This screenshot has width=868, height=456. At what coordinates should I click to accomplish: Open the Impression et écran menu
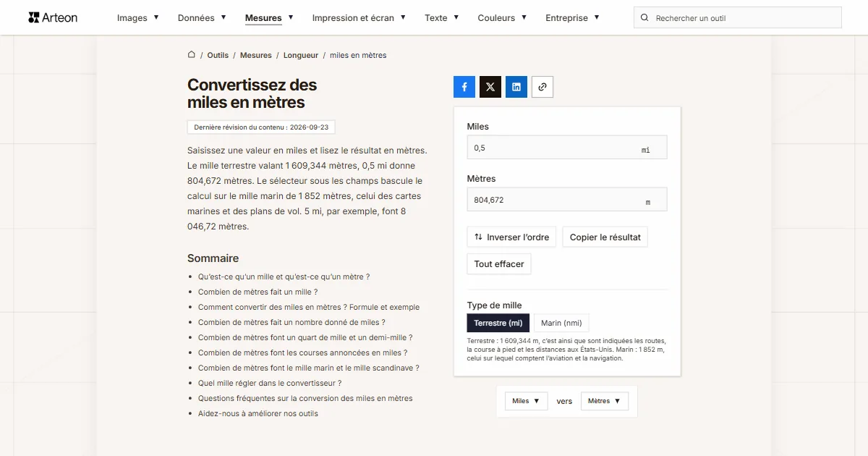pyautogui.click(x=359, y=18)
